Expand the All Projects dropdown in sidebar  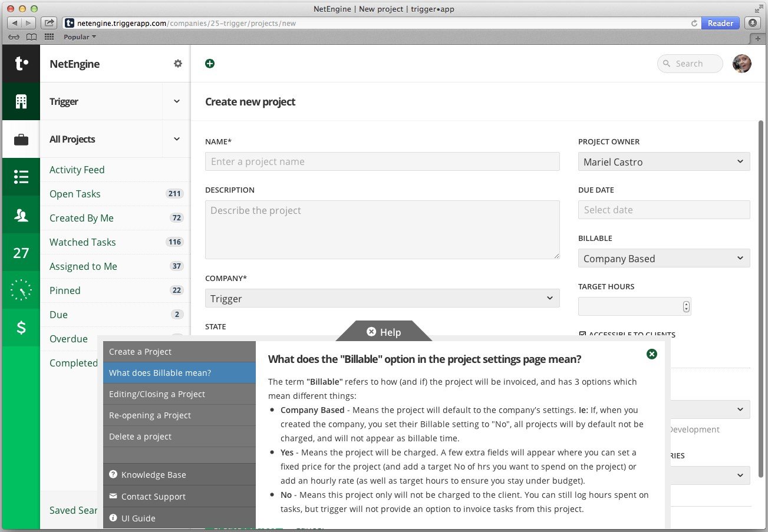click(177, 139)
